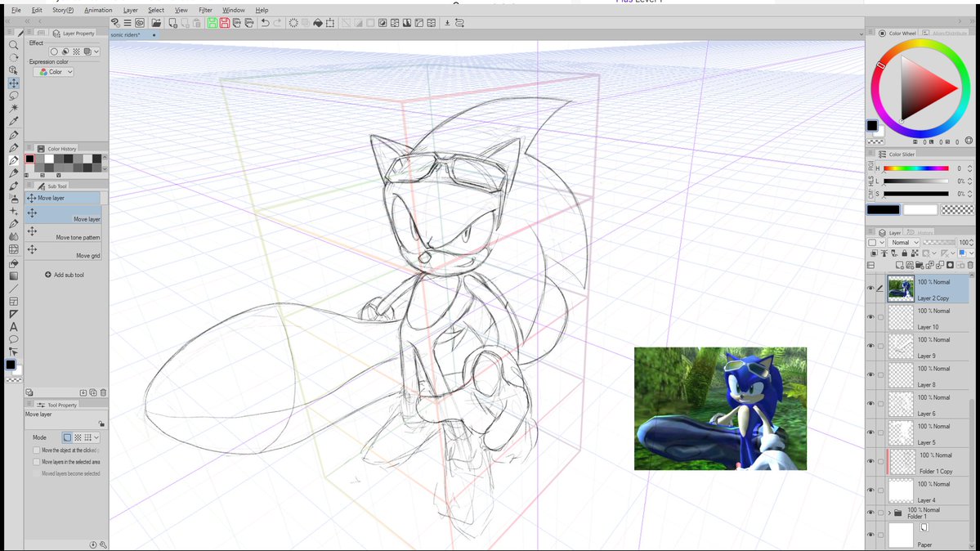Expand the Folder 1 layer folder
The width and height of the screenshot is (980, 551).
point(889,513)
